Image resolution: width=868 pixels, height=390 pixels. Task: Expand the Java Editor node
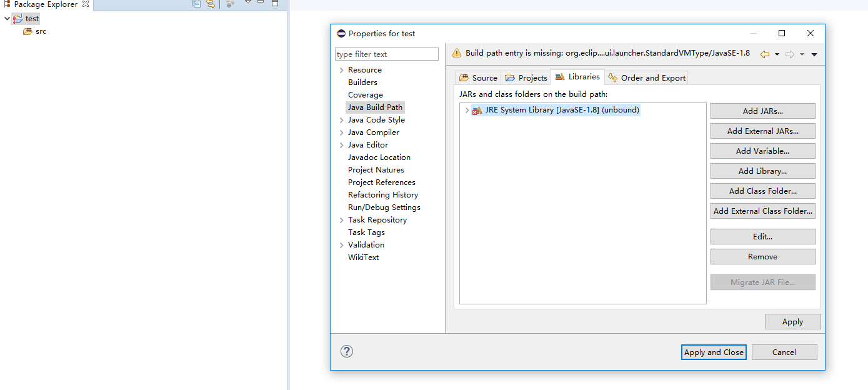[x=341, y=145]
